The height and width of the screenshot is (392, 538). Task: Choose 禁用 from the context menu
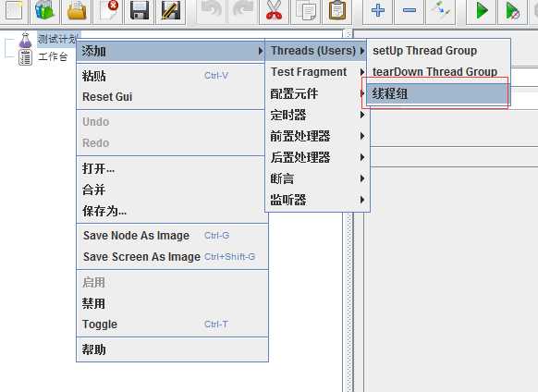tap(172, 303)
